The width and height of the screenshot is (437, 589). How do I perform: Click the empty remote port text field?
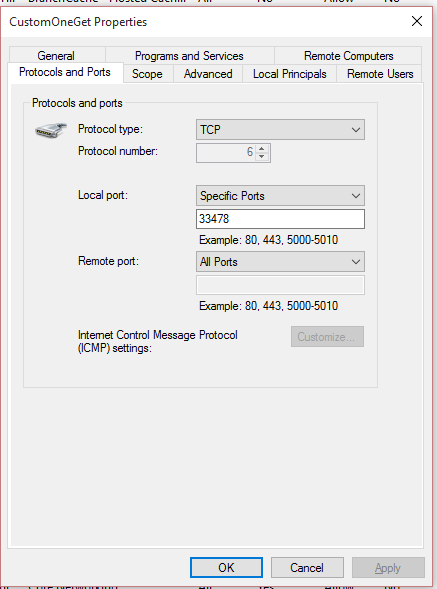280,285
